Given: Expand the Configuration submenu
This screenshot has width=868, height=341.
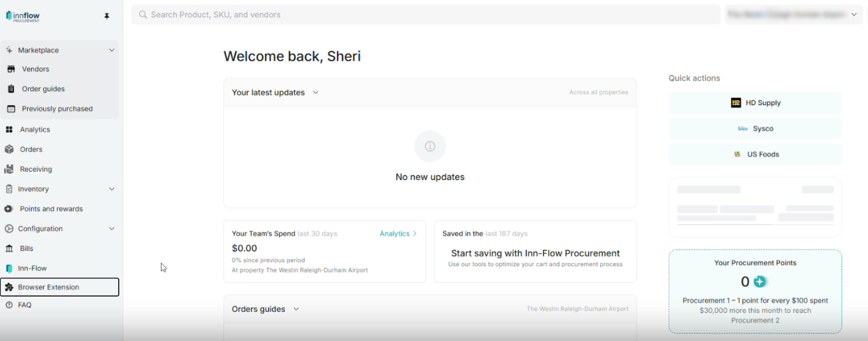Looking at the screenshot, I should (x=112, y=229).
